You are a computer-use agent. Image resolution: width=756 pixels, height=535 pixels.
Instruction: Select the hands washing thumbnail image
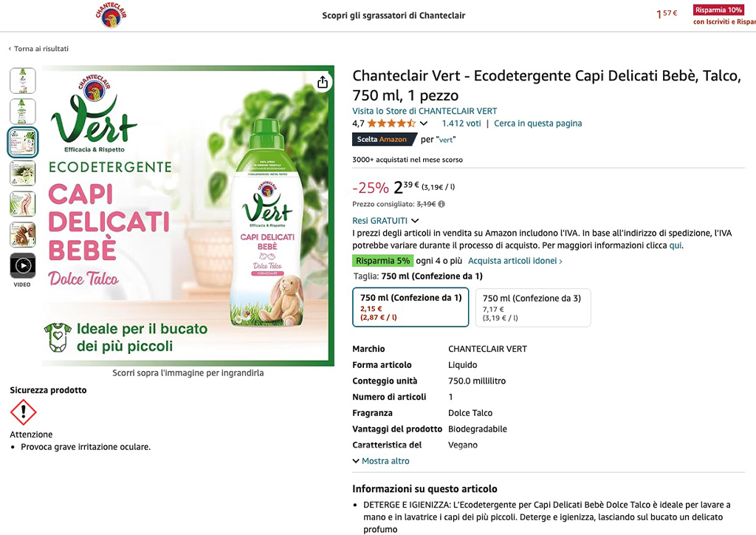[23, 204]
